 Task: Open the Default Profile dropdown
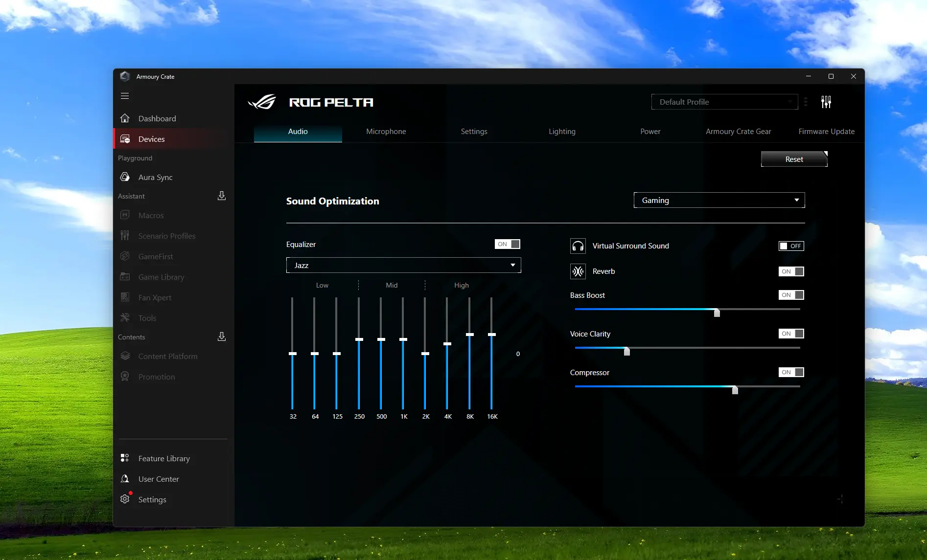[724, 102]
